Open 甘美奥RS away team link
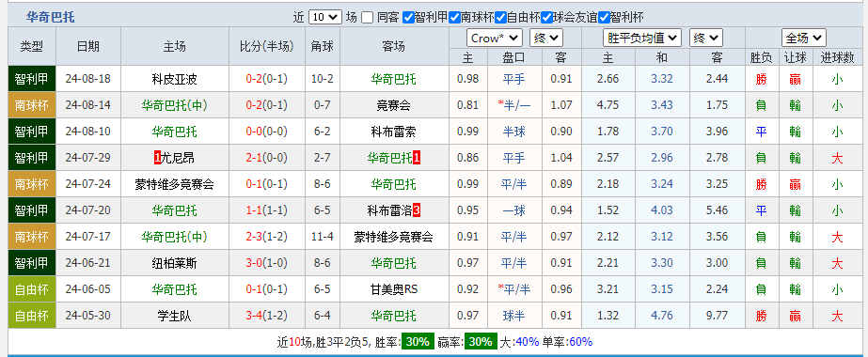The image size is (868, 357). [394, 289]
